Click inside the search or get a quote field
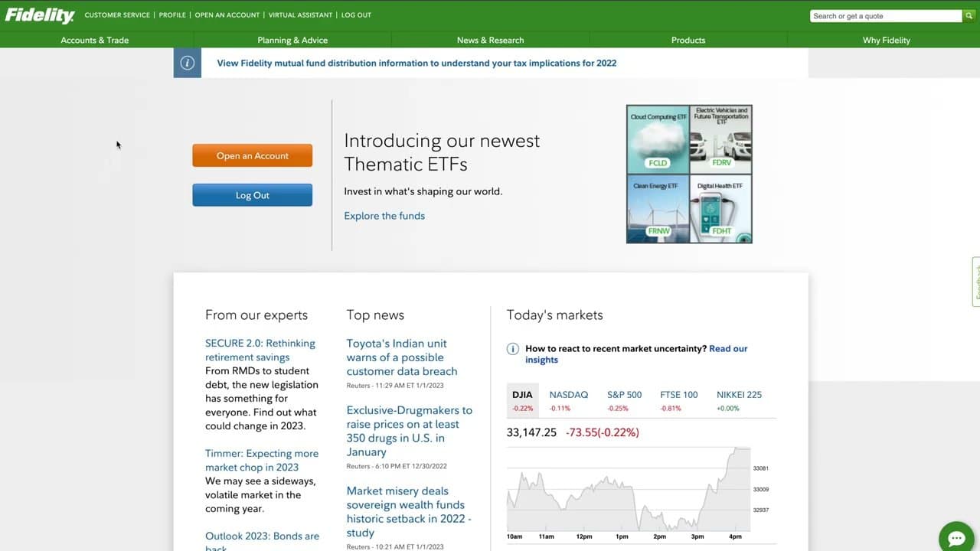The height and width of the screenshot is (551, 980). tap(880, 15)
